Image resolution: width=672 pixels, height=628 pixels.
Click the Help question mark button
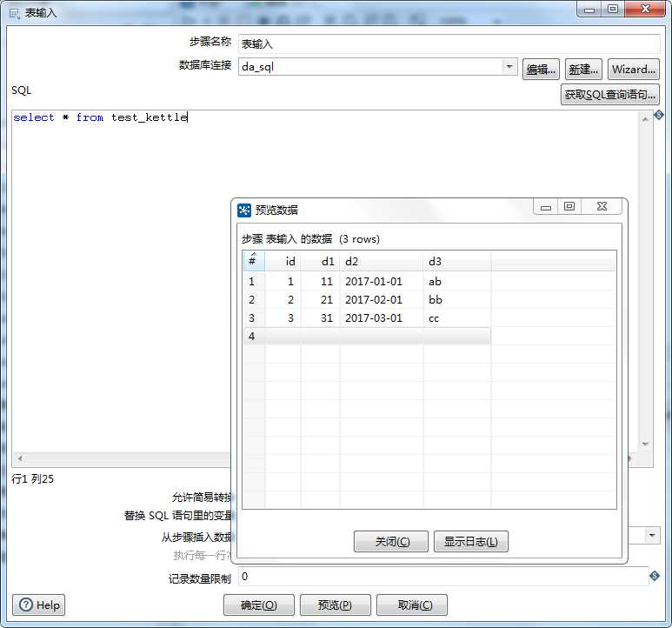[x=38, y=605]
